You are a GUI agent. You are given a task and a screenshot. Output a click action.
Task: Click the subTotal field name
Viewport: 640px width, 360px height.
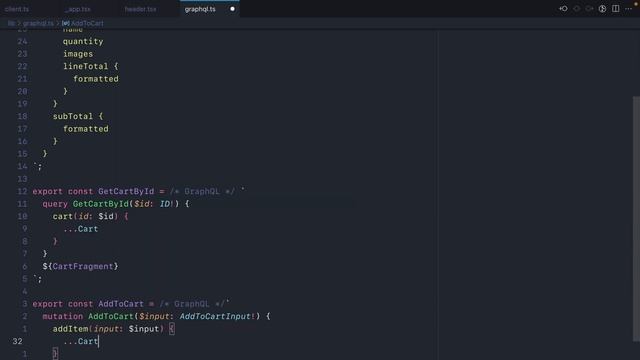pos(73,116)
